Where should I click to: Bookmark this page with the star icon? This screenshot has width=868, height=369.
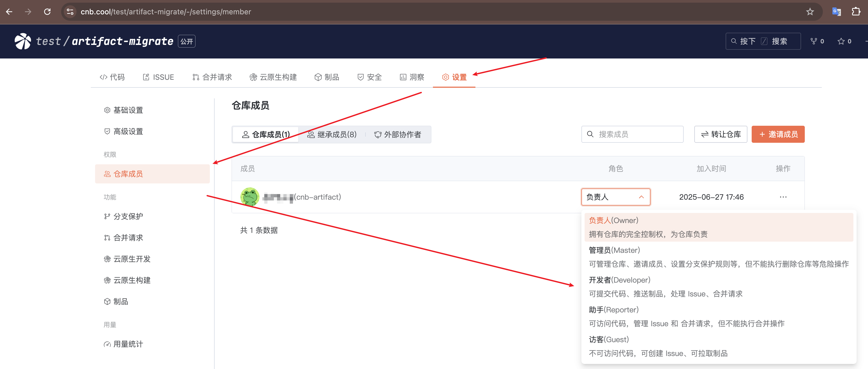(810, 12)
